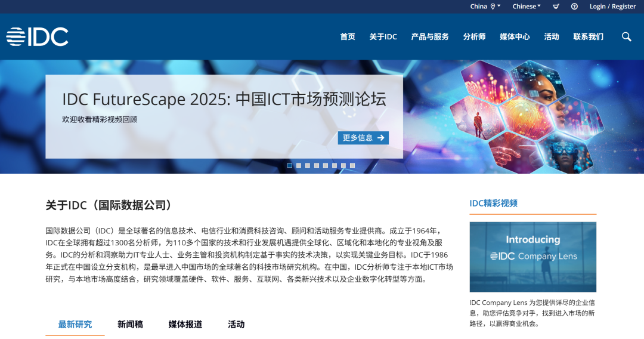644x339 pixels.
Task: Select second carousel slide indicator
Action: 299,165
